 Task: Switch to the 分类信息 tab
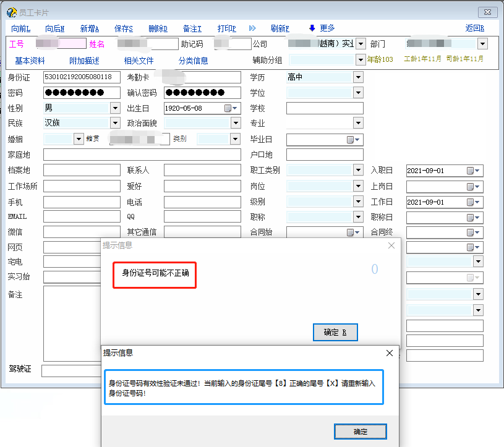[193, 61]
